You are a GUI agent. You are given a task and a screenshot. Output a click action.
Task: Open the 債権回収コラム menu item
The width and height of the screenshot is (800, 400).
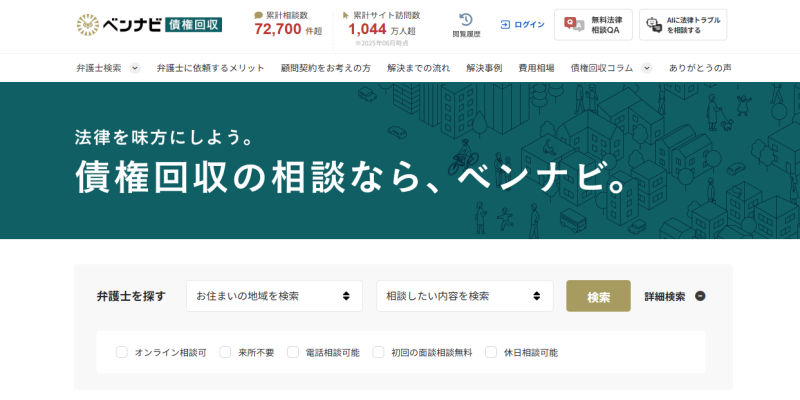(602, 68)
